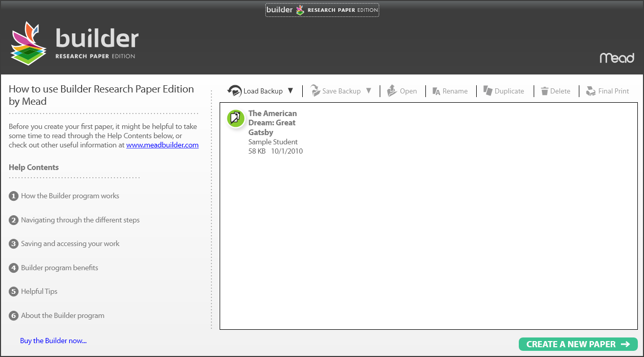Click the number 3 help bullet
This screenshot has width=644, height=357.
coord(14,243)
